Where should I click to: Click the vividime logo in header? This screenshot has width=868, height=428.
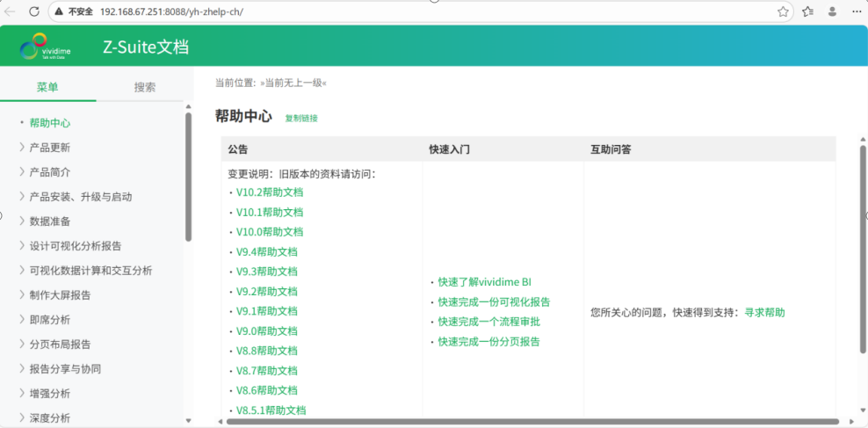(46, 47)
